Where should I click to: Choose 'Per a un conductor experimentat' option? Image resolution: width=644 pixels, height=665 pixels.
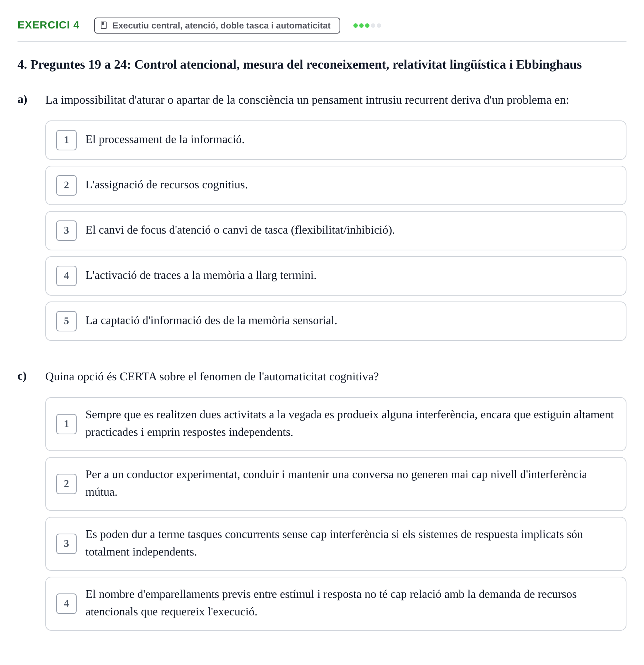[x=336, y=484]
